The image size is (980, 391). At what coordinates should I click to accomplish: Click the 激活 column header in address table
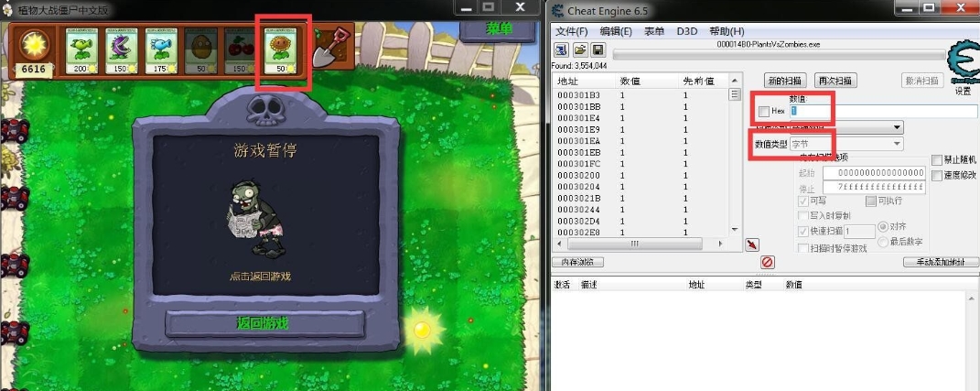563,285
